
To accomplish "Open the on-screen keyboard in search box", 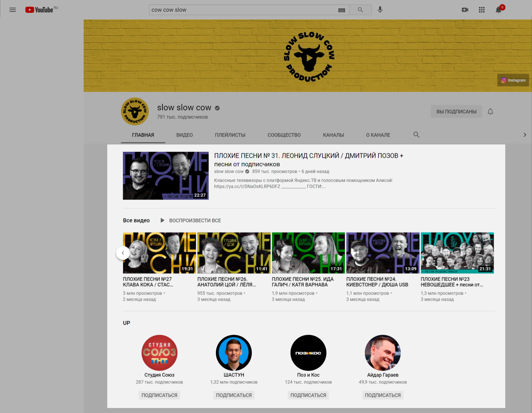I will point(341,10).
